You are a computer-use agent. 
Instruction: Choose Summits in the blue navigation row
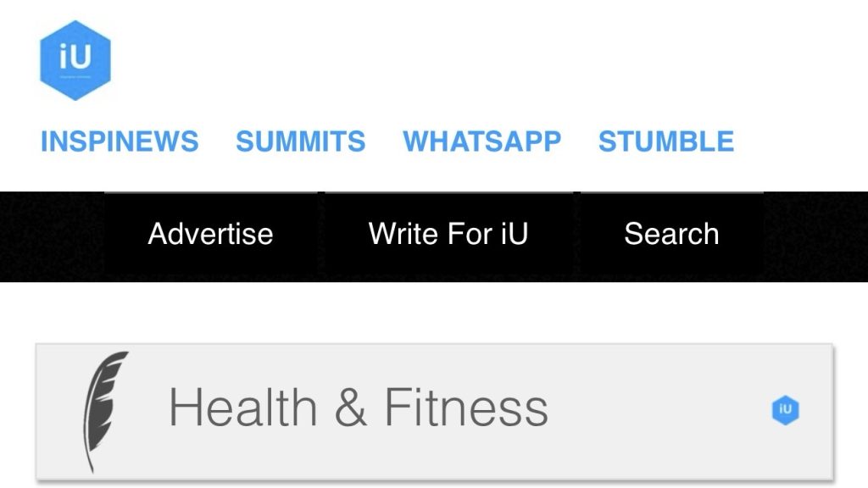[x=300, y=141]
